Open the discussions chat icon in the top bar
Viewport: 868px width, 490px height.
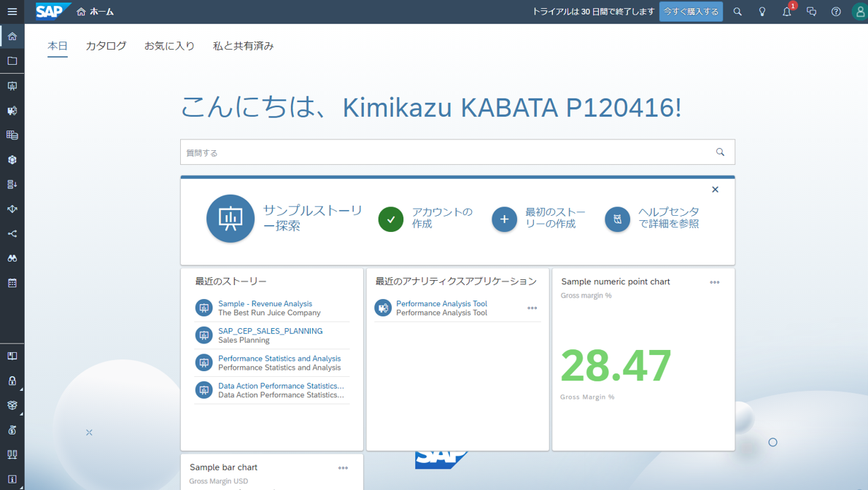(812, 12)
